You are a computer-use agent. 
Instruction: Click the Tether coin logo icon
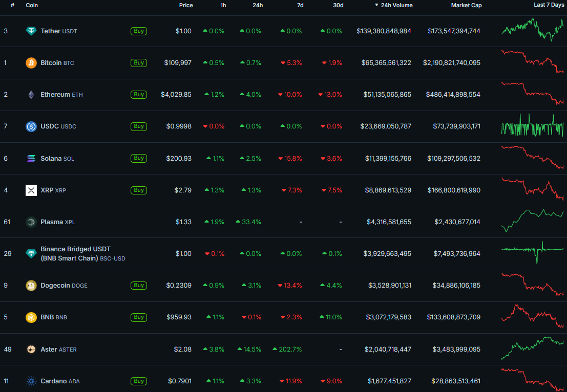31,31
